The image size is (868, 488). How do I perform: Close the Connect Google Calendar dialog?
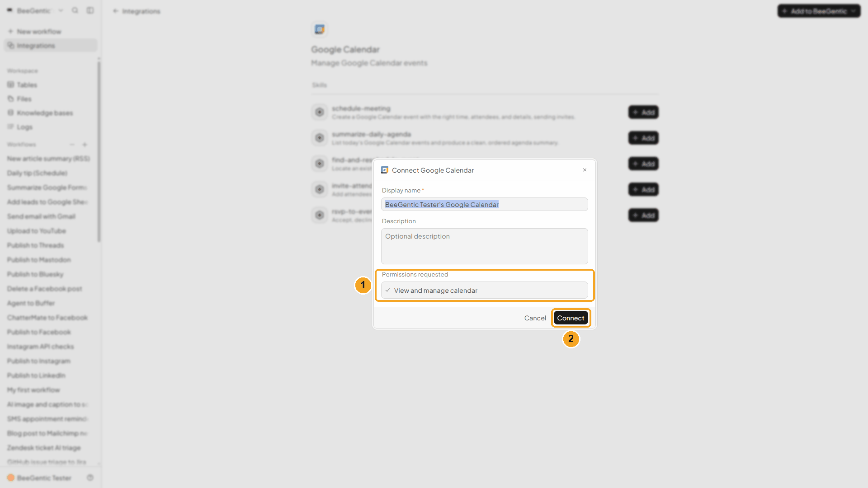click(585, 170)
